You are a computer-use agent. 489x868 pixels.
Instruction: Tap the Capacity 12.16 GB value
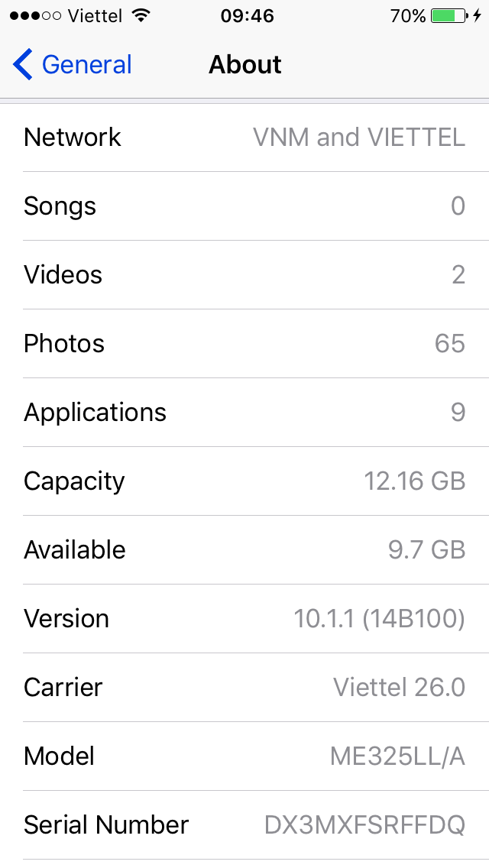414,481
